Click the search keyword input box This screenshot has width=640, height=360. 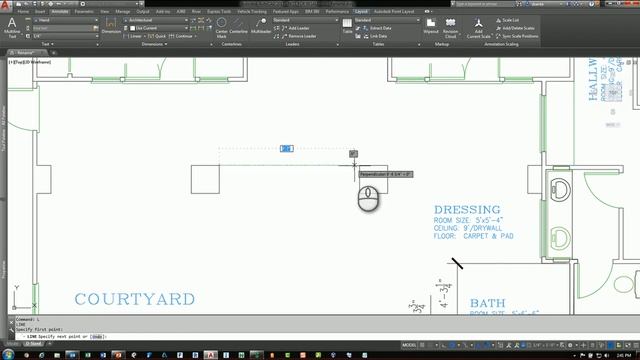tap(484, 4)
